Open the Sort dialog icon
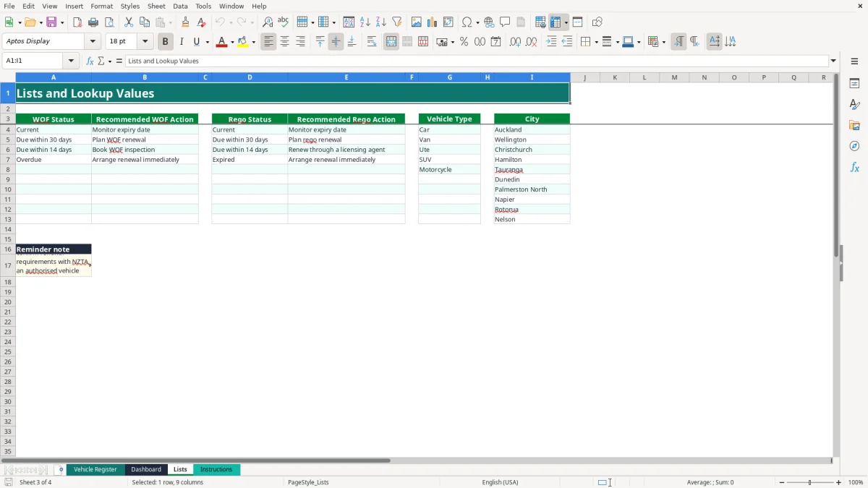 pyautogui.click(x=349, y=22)
